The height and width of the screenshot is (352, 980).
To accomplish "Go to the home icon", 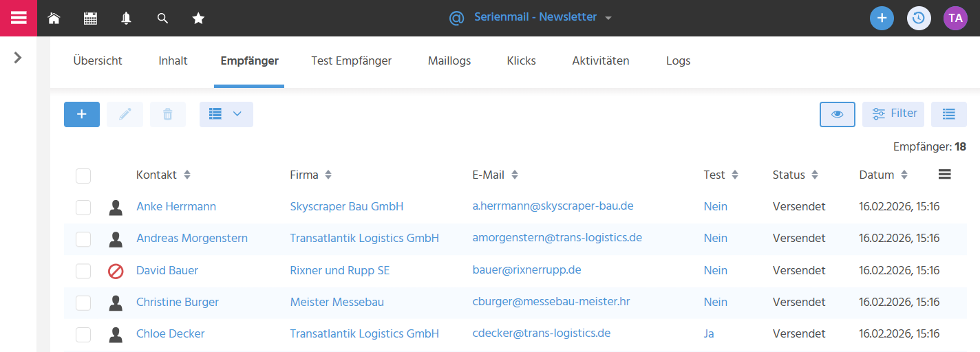I will [54, 19].
